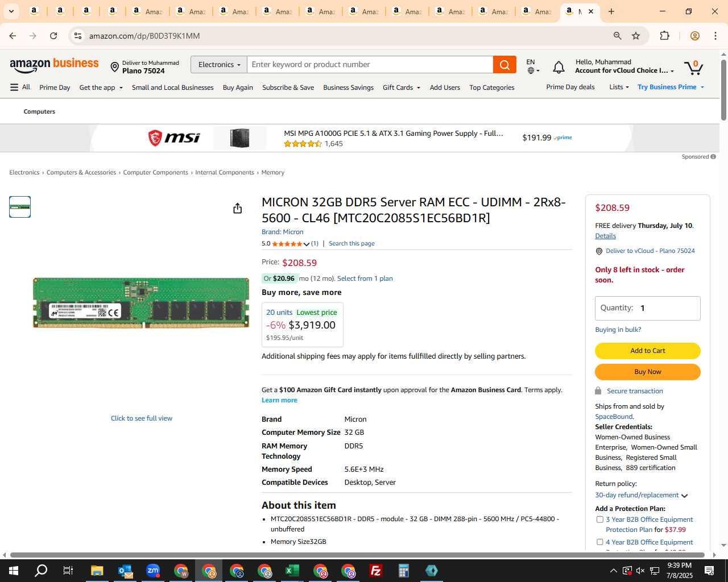728x582 pixels.
Task: Click the main RAM module image
Action: coord(141,303)
